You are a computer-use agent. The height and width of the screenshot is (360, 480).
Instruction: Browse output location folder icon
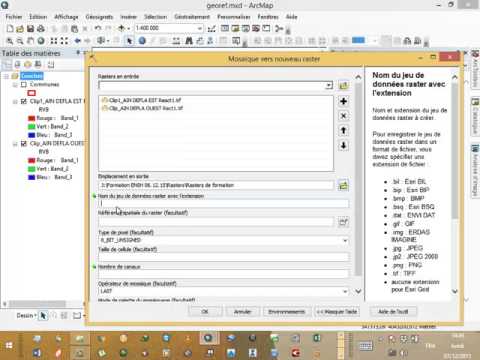click(343, 185)
